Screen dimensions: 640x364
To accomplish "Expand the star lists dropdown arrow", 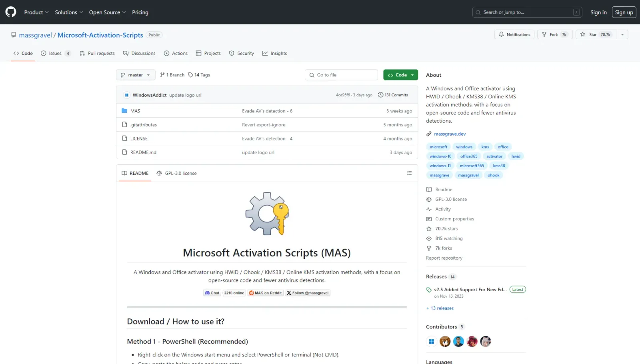I will coord(622,35).
